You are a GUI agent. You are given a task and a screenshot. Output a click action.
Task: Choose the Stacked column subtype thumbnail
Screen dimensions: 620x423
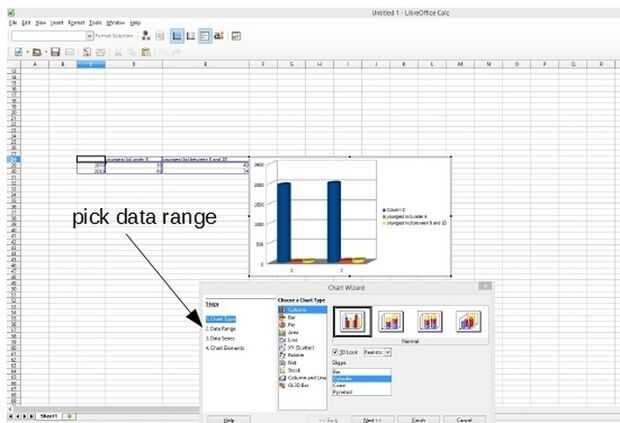pos(391,321)
